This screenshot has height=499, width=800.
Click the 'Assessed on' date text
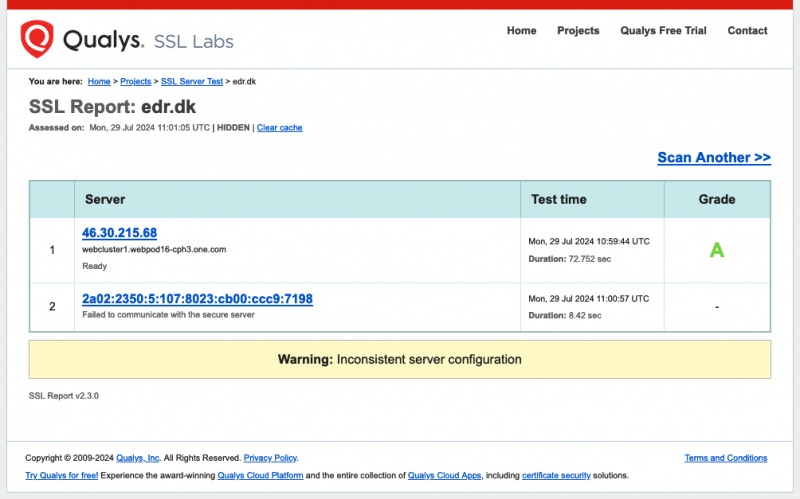[149, 128]
